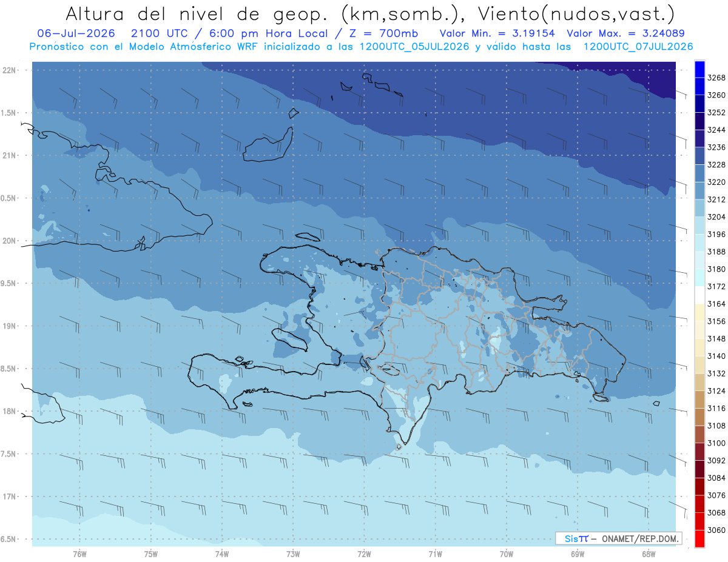
Task: Click the '71W' longitude label
Action: (435, 554)
